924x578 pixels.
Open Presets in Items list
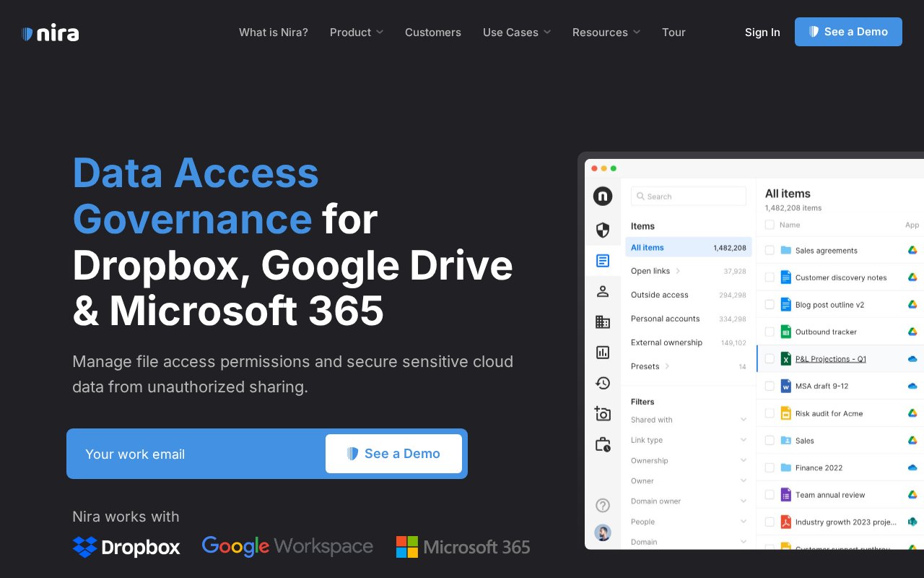pyautogui.click(x=689, y=366)
